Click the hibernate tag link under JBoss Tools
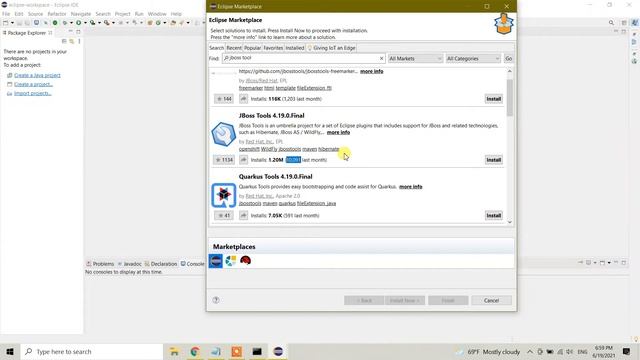Image resolution: width=640 pixels, height=360 pixels. click(x=329, y=149)
